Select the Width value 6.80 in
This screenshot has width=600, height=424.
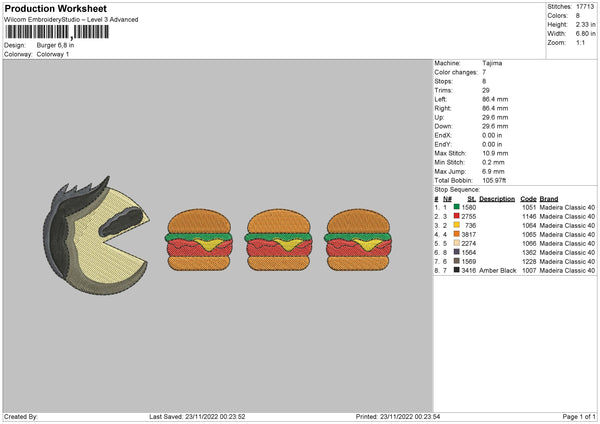click(585, 34)
